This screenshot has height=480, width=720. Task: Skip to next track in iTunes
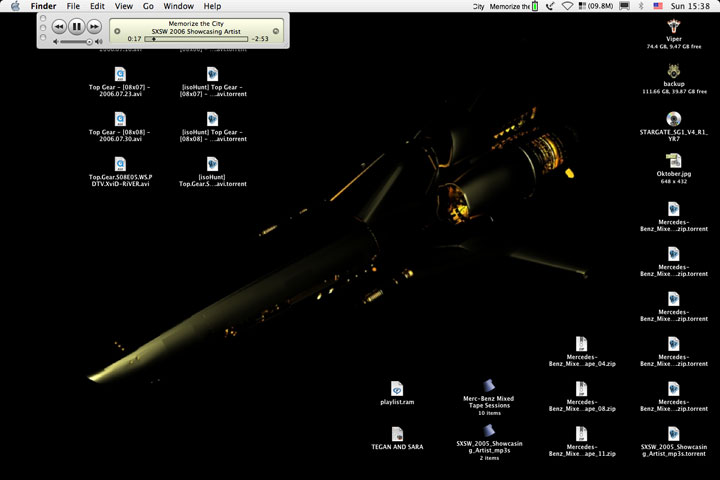click(94, 27)
